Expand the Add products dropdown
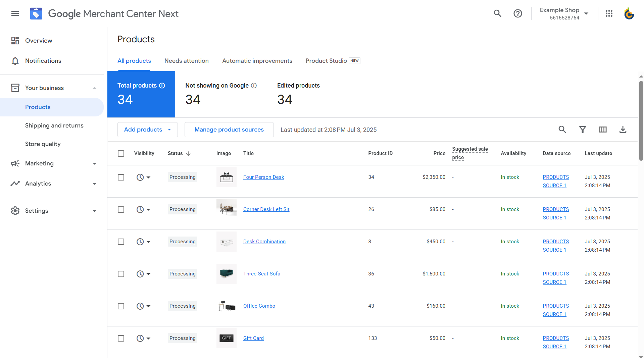 coord(147,130)
